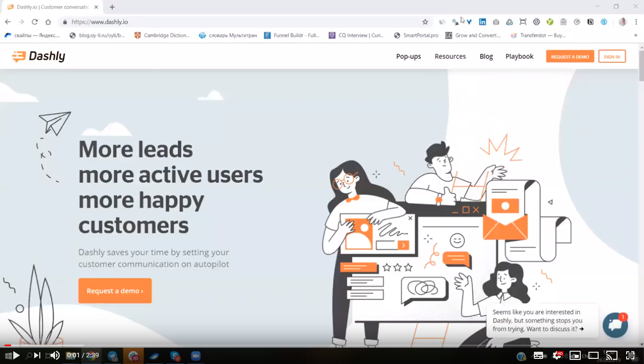This screenshot has width=644, height=364.
Task: Click the dashly.io address bar
Action: tap(245, 22)
